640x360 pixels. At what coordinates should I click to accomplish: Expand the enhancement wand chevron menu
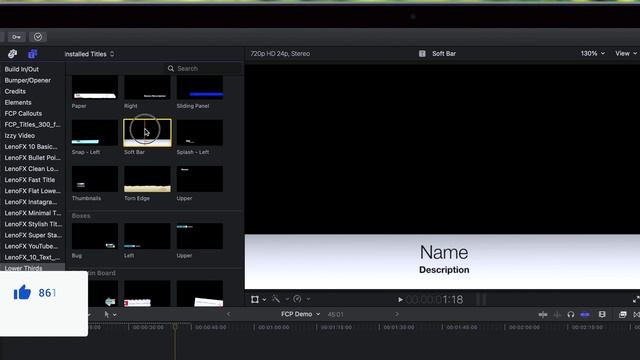click(x=287, y=299)
